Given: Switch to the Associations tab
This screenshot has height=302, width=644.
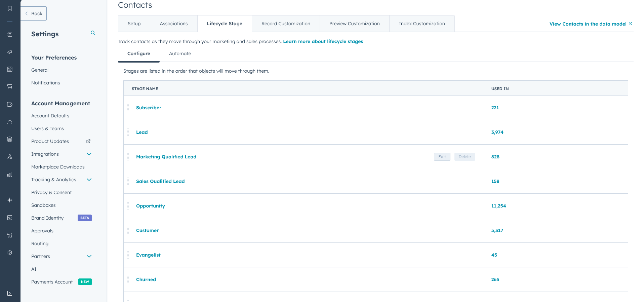Looking at the screenshot, I should 173,24.
